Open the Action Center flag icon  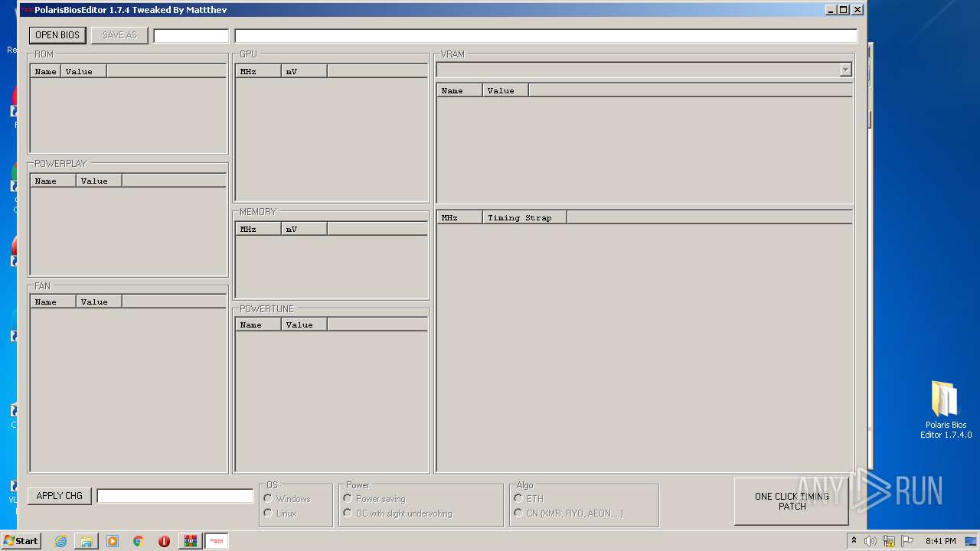tap(907, 541)
